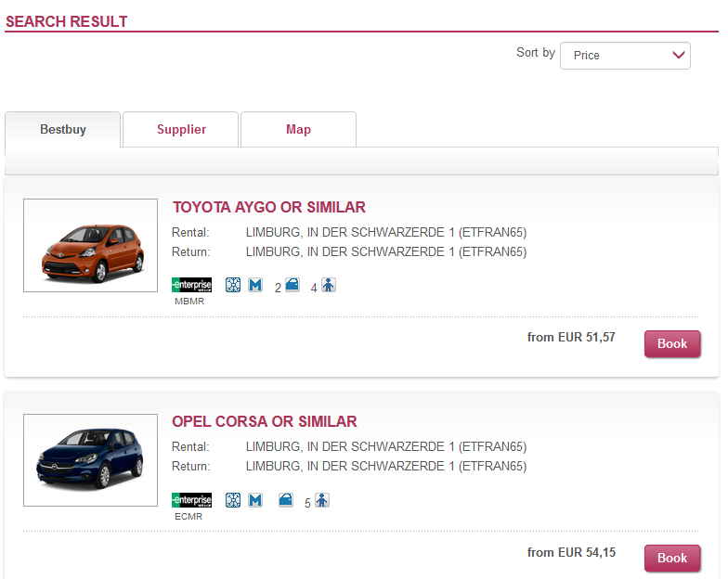Click Enterprise logo on Toyota Aygo listing
Screen dimensions: 728x579
191,285
